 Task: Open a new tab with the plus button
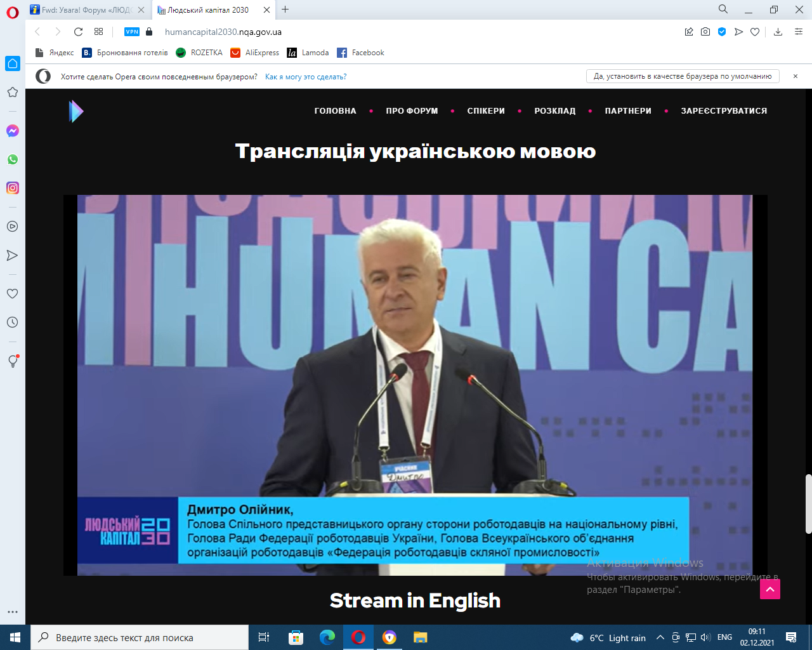pyautogui.click(x=285, y=9)
